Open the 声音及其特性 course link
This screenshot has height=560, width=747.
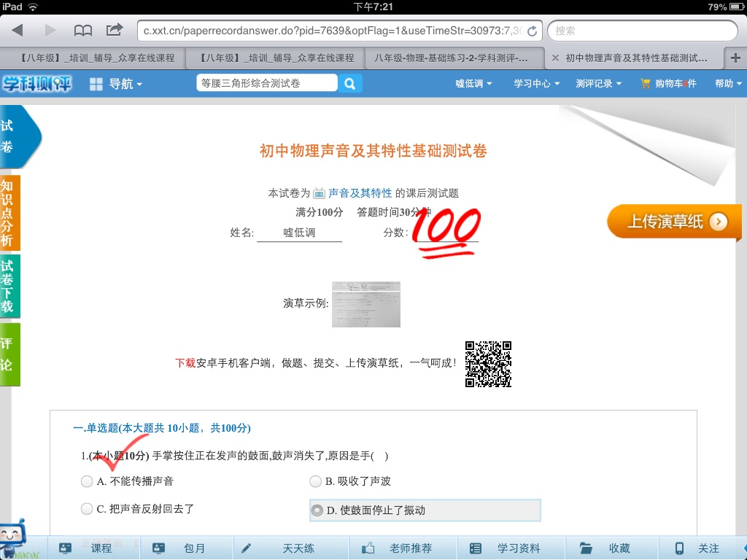coord(360,193)
